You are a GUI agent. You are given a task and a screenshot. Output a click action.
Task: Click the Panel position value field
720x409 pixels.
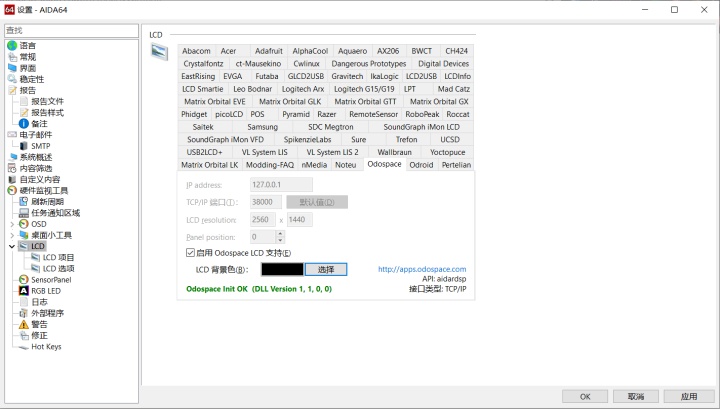[x=263, y=237]
